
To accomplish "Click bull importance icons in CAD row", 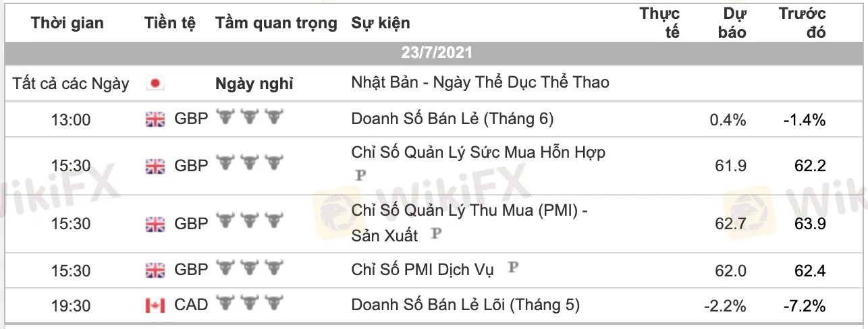I will point(249,305).
